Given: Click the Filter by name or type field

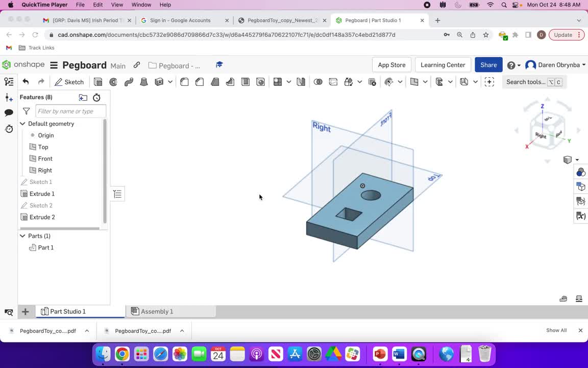Looking at the screenshot, I should [x=70, y=111].
